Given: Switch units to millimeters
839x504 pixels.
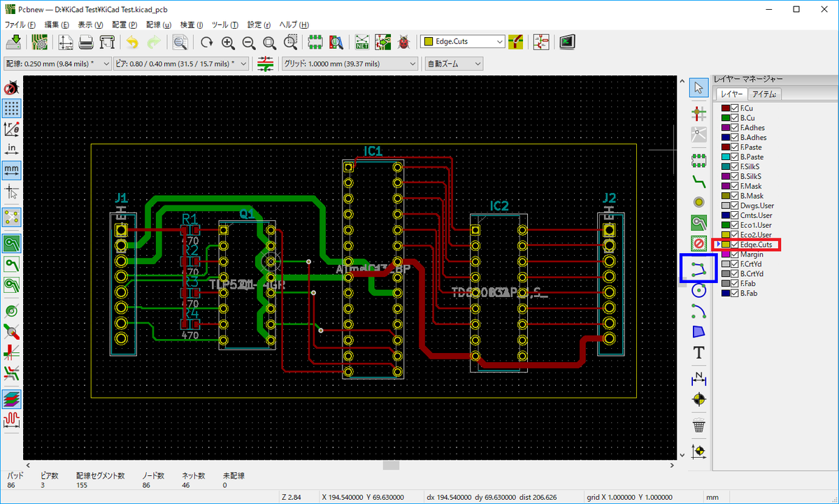Looking at the screenshot, I should pos(12,170).
